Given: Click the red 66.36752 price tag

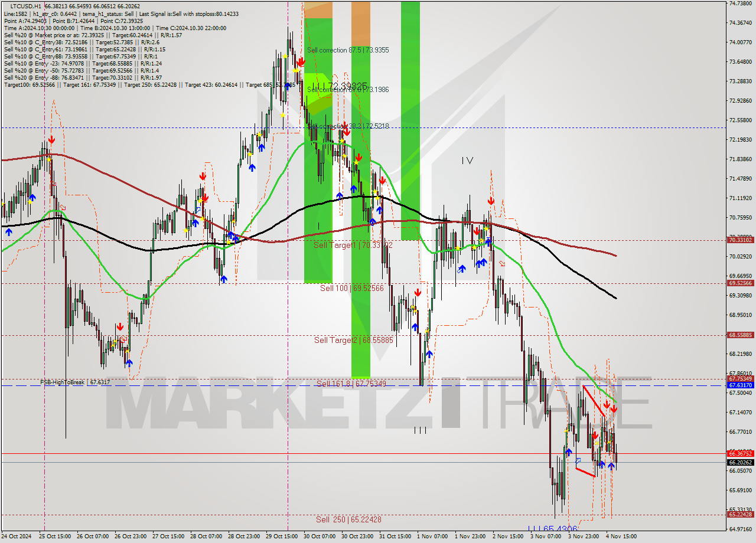Looking at the screenshot, I should coord(741,453).
